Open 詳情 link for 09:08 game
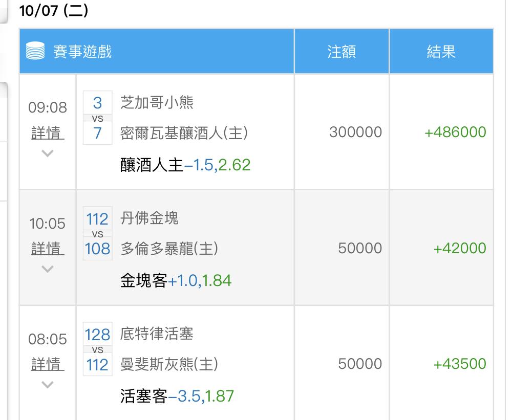Viewport: 512px width, 420px height. [x=48, y=133]
